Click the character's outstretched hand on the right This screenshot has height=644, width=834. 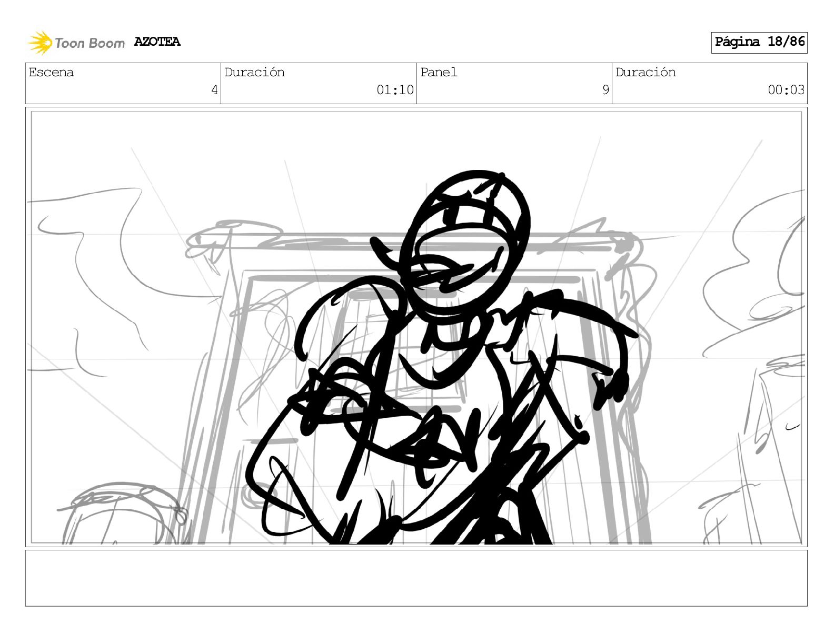tap(611, 387)
